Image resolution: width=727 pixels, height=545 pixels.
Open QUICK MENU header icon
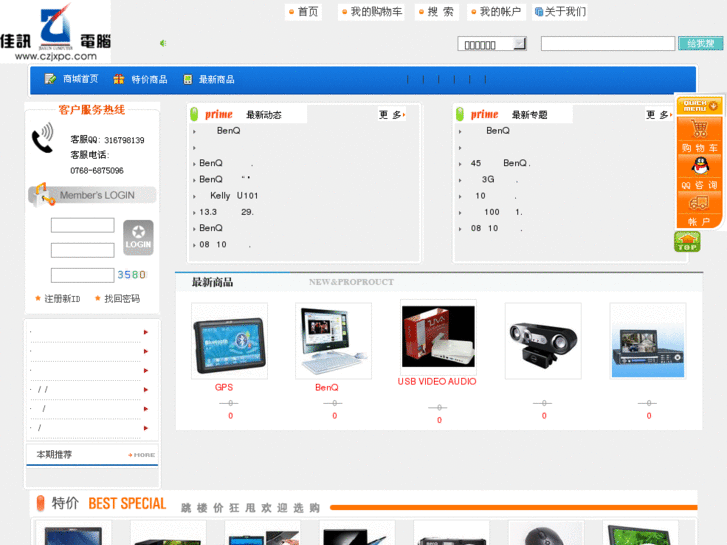699,105
